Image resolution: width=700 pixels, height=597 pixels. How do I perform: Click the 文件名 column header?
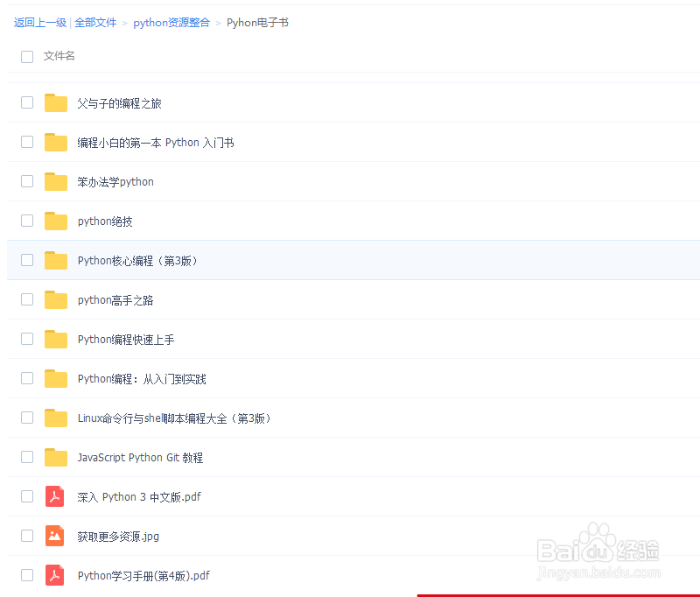tap(59, 56)
